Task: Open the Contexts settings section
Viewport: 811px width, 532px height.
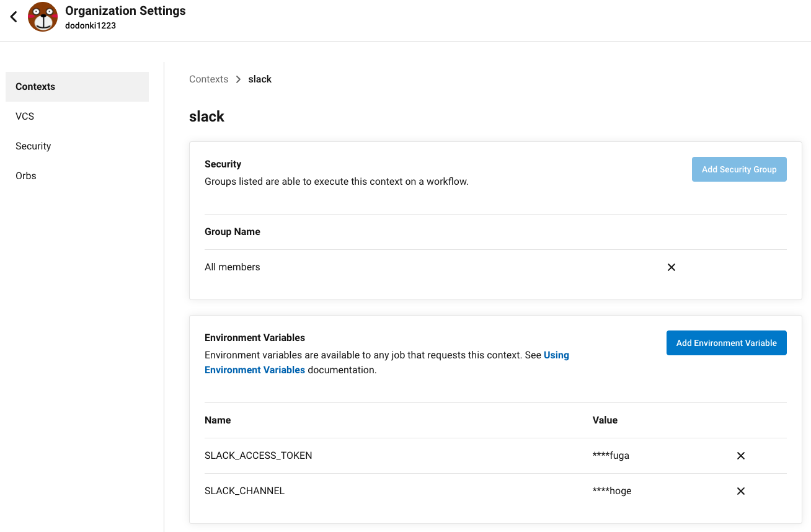Action: click(77, 87)
